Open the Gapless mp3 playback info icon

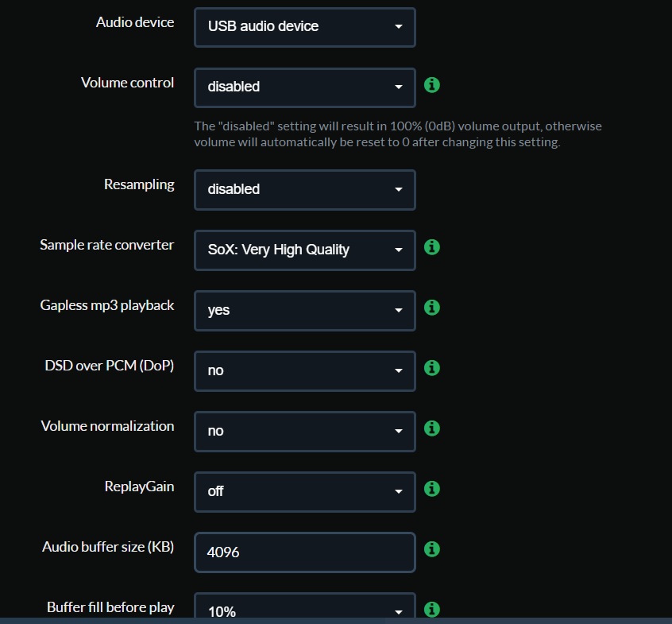click(x=431, y=308)
